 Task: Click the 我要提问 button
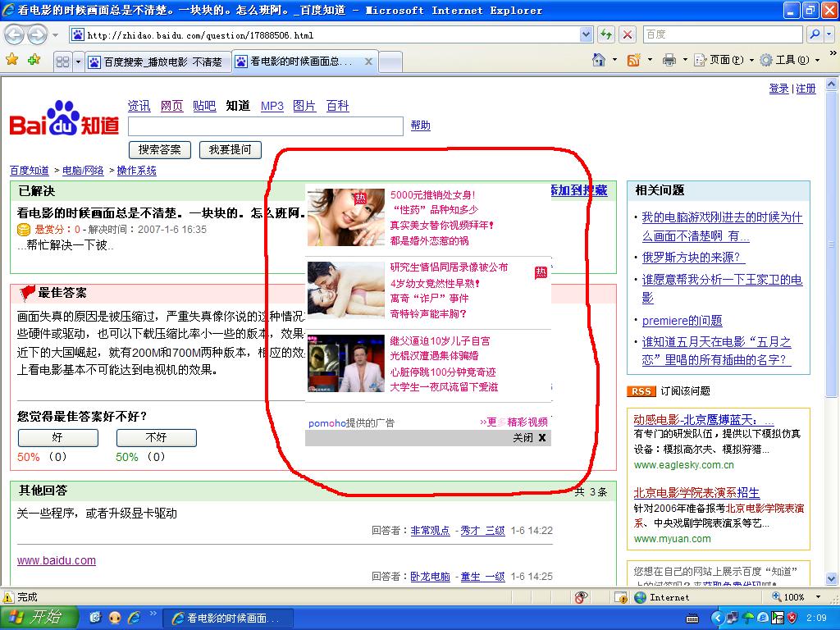[x=230, y=149]
